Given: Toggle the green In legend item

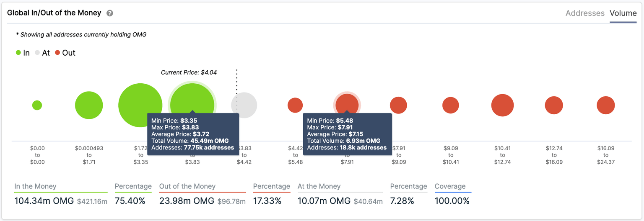Looking at the screenshot, I should coord(23,53).
